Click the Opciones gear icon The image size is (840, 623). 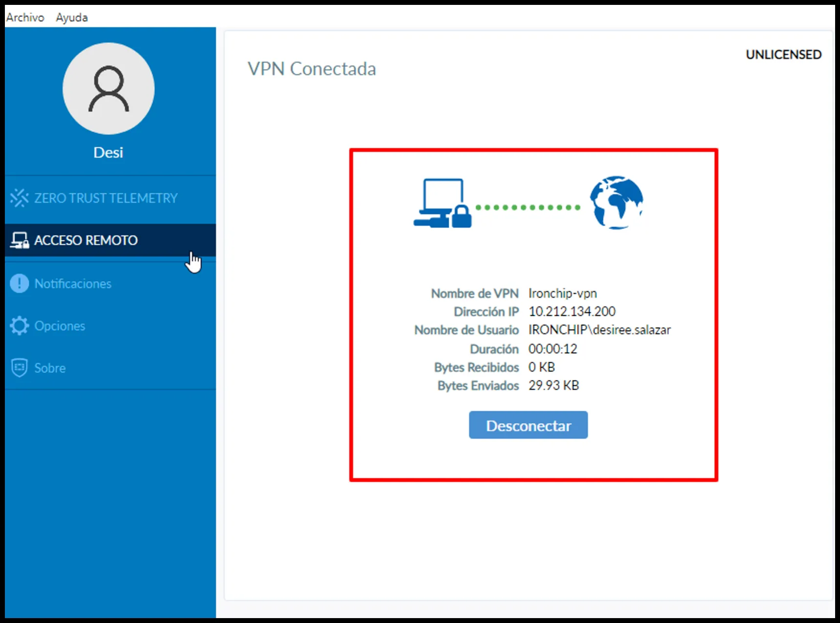[x=20, y=326]
